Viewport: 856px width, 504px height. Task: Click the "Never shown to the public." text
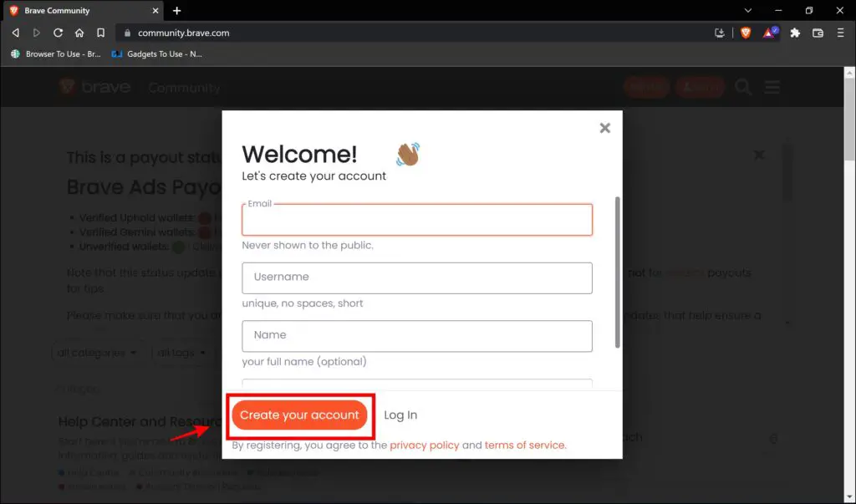tap(308, 245)
